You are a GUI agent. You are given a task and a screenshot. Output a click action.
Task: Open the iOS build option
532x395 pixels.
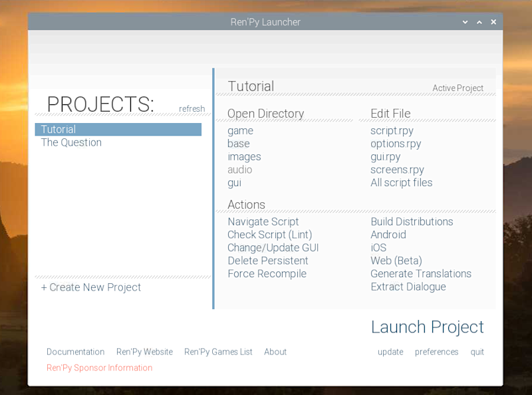coord(378,248)
